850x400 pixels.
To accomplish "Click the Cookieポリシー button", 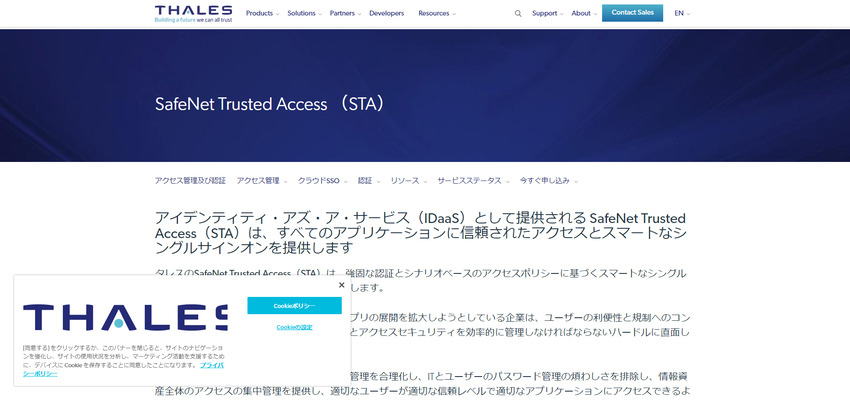I will [x=294, y=306].
